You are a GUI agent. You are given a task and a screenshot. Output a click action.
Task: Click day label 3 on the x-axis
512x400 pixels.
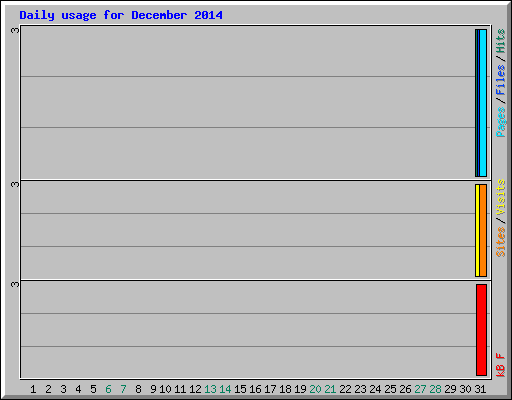coord(63,389)
